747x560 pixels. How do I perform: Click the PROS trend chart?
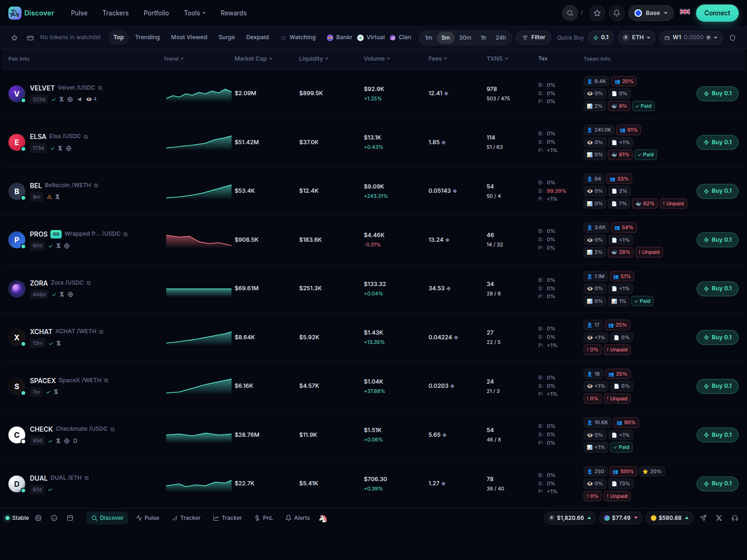[x=199, y=240]
